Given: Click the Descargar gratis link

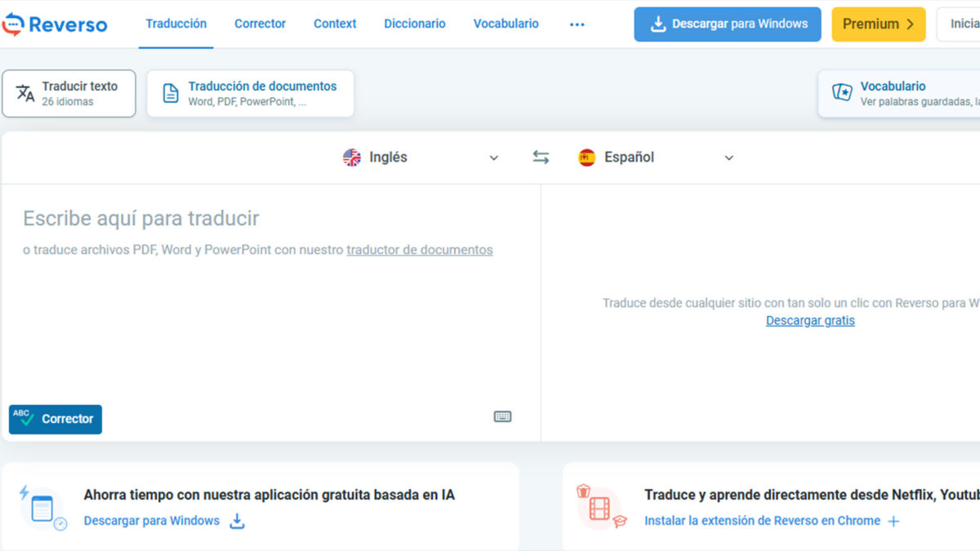Looking at the screenshot, I should (x=810, y=321).
